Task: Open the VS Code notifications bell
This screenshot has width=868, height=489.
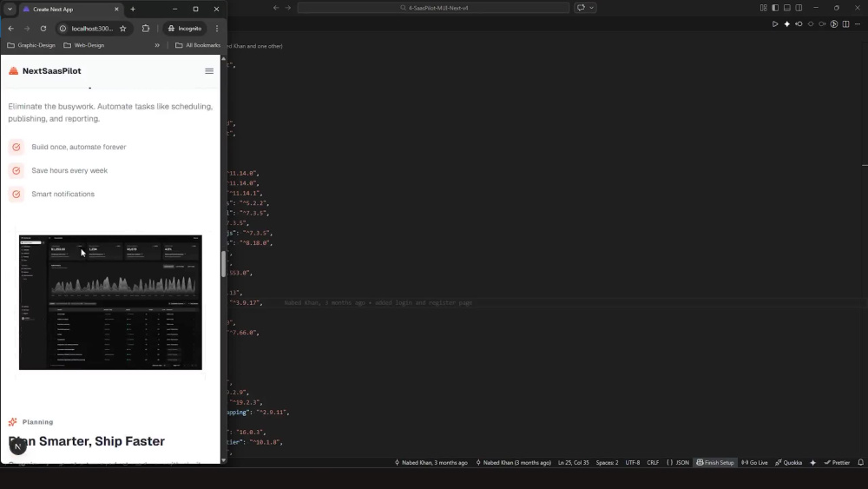Action: tap(861, 462)
